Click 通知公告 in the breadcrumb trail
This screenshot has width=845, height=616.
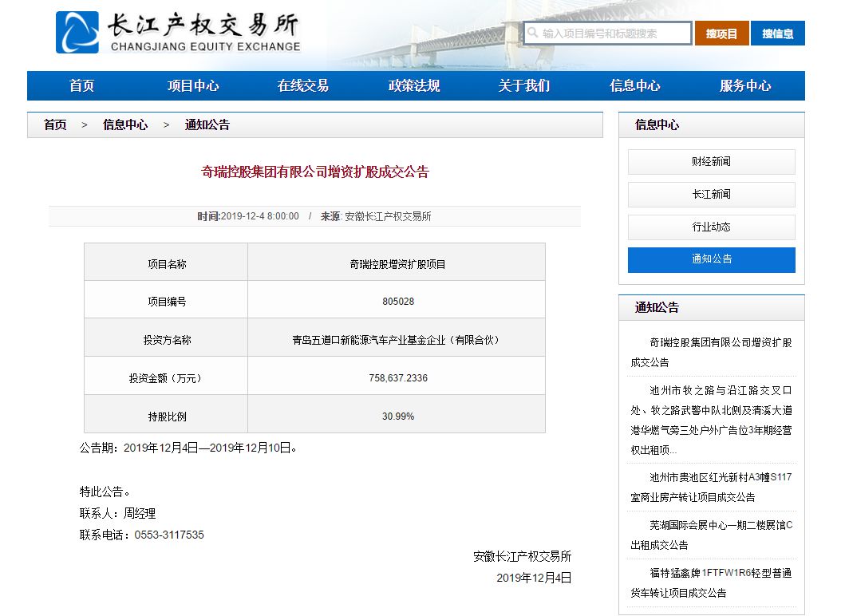click(207, 125)
